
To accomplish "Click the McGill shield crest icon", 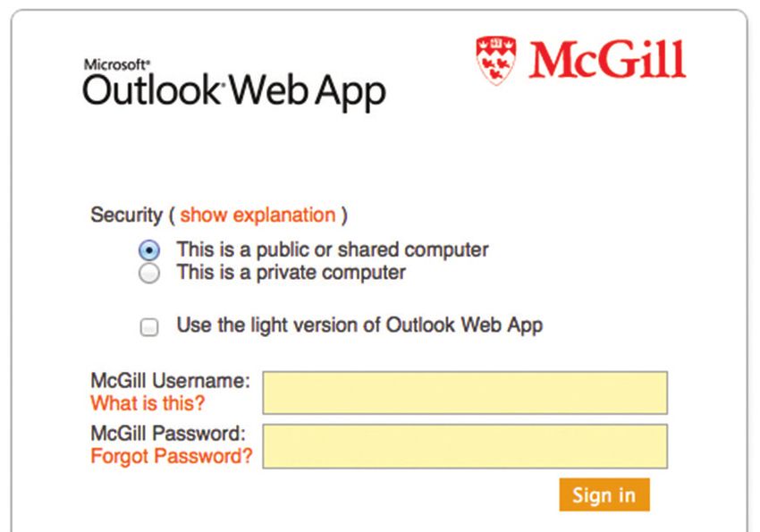I will click(x=496, y=60).
